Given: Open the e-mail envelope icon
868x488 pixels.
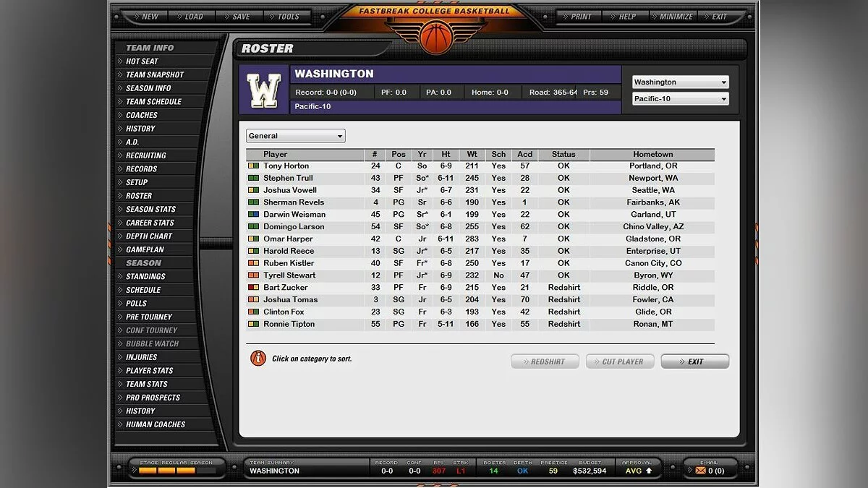Looking at the screenshot, I should coord(699,471).
